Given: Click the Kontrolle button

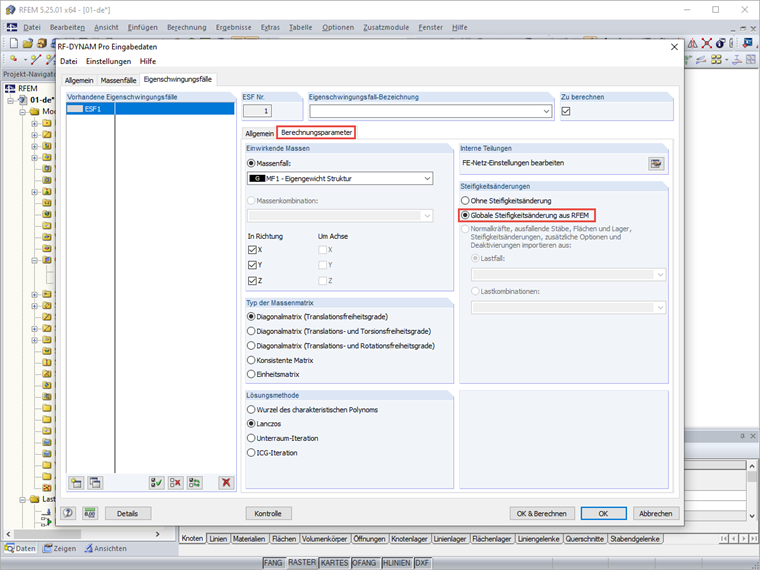Looking at the screenshot, I should [x=269, y=513].
